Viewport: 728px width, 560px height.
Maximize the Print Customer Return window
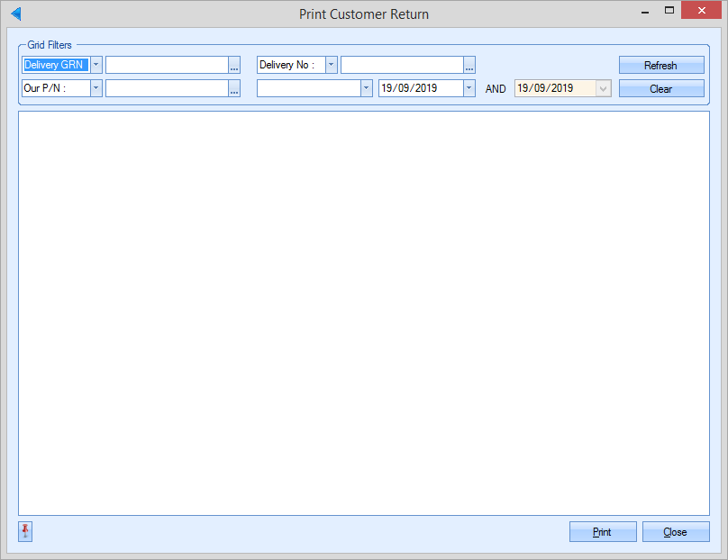click(669, 11)
